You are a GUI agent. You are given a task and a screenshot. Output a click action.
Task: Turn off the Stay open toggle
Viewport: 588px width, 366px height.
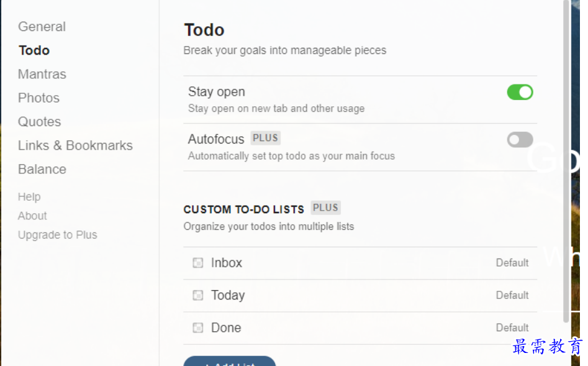(520, 92)
